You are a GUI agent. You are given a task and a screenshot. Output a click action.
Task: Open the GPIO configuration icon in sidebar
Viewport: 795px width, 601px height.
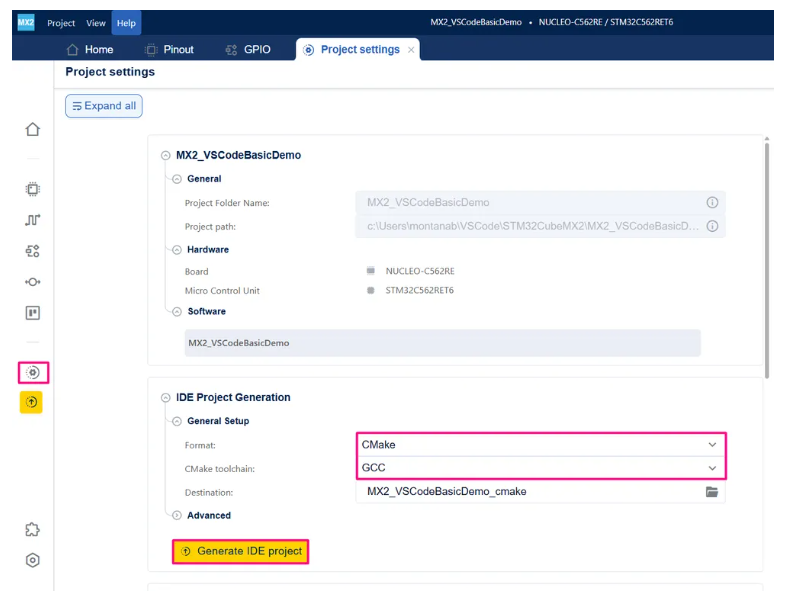[x=32, y=251]
